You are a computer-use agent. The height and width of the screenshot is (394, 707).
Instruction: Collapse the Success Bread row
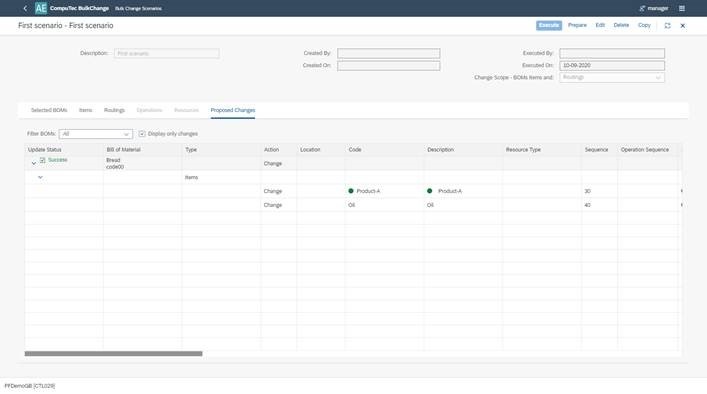pos(34,163)
